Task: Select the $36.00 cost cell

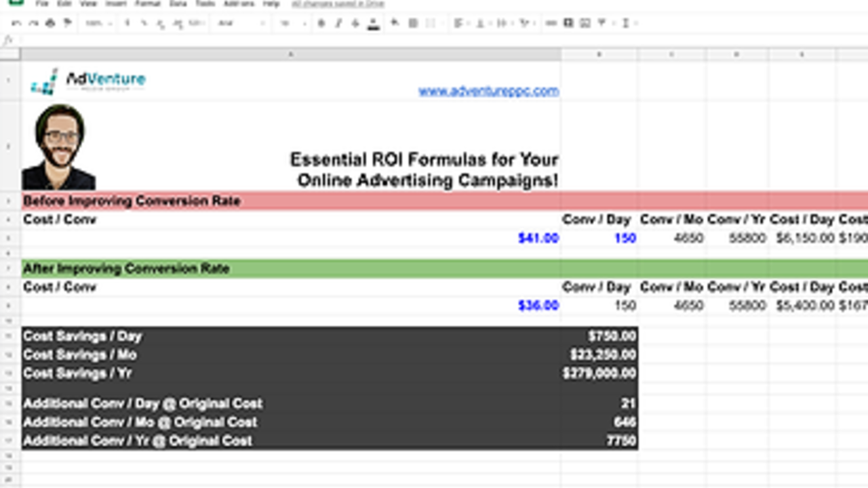Action: (291, 306)
